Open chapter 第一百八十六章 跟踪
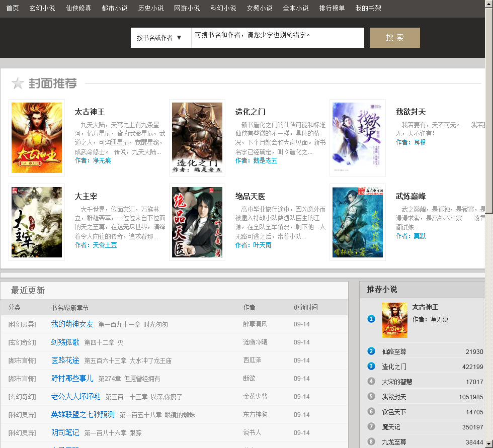Viewport: 493px width, 448px height. click(x=113, y=433)
